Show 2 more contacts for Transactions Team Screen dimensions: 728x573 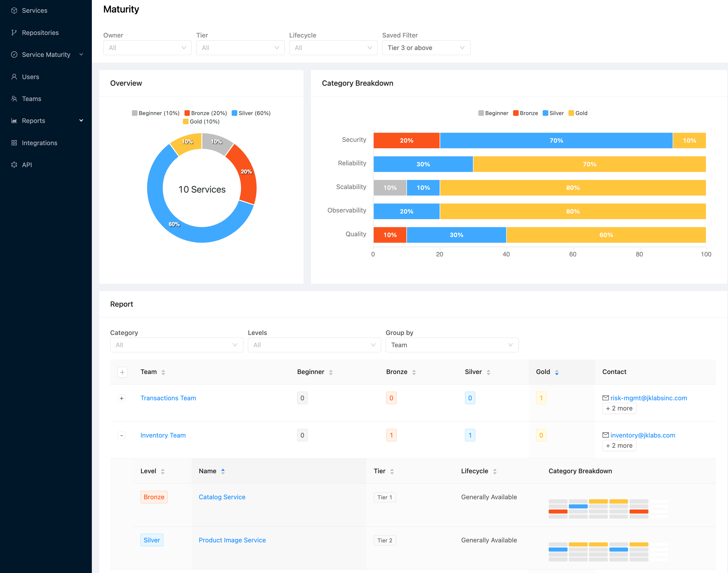click(x=619, y=408)
